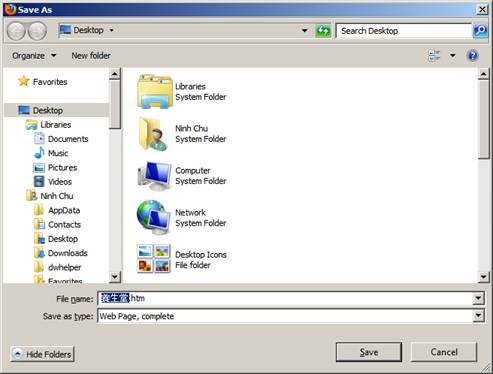Click the navigation pane scrollbar down arrow
The image size is (493, 374).
[114, 277]
